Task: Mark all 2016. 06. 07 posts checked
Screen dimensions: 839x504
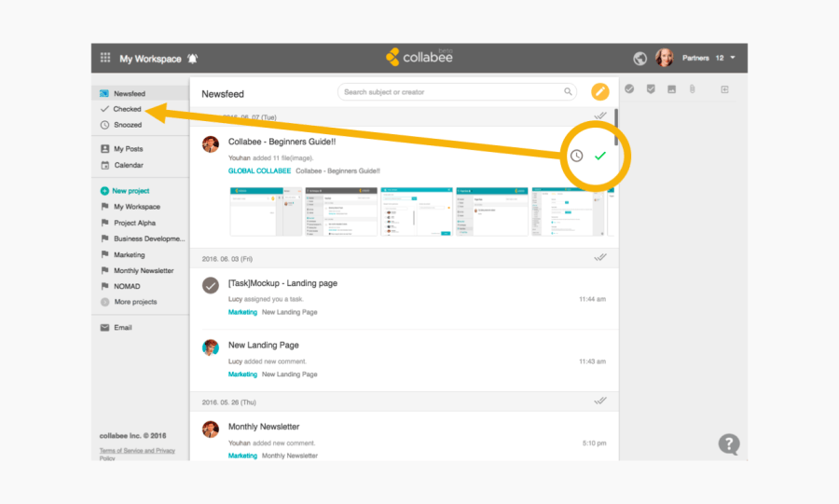Action: point(600,116)
